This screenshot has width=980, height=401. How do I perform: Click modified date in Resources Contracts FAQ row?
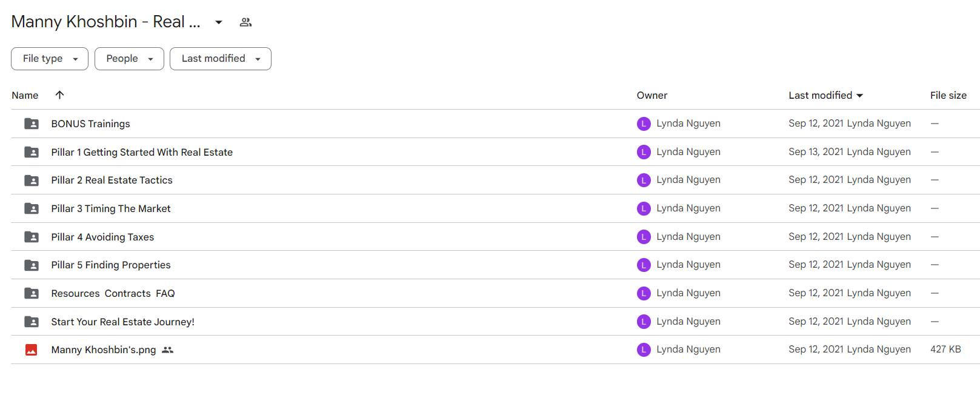coord(816,293)
